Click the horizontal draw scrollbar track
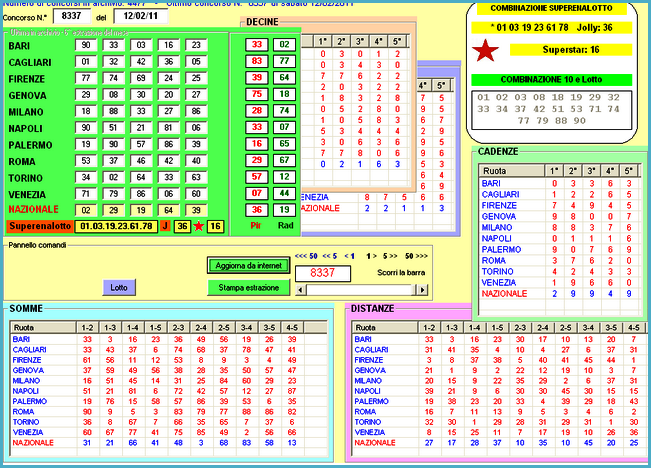 click(361, 290)
